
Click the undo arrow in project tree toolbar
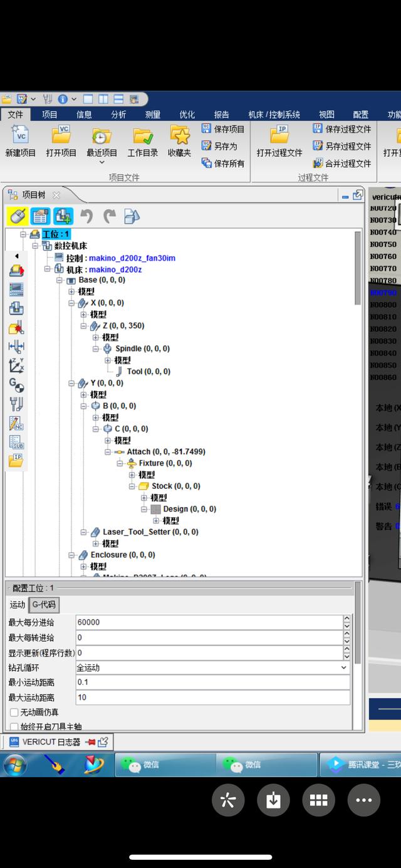86,216
